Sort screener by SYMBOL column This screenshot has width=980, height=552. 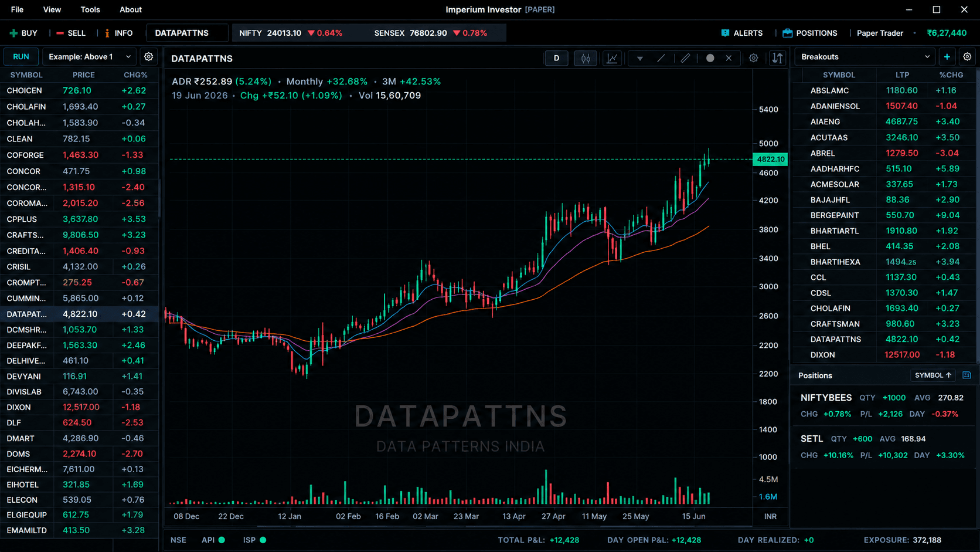pos(26,75)
